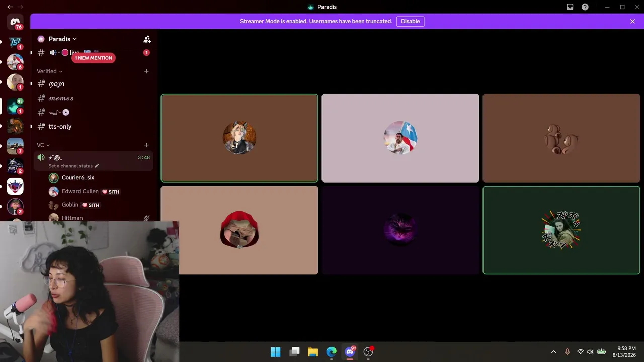Open the live announcement channel
The image size is (644, 362).
tap(94, 52)
